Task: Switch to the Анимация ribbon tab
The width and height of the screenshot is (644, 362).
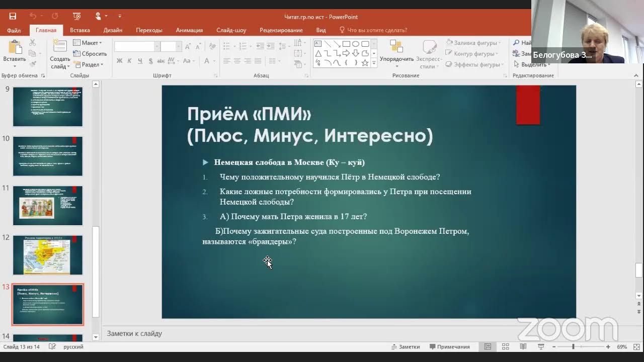Action: coord(189,30)
